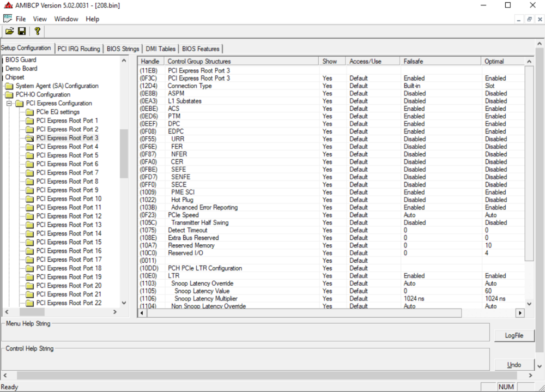Select the Advanced Error Reporting row

(x=331, y=207)
